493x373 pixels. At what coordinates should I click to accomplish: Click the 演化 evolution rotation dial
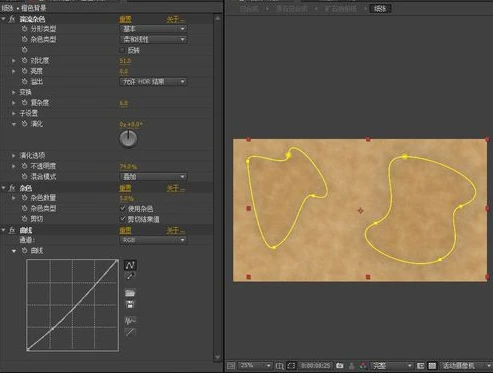pos(128,138)
